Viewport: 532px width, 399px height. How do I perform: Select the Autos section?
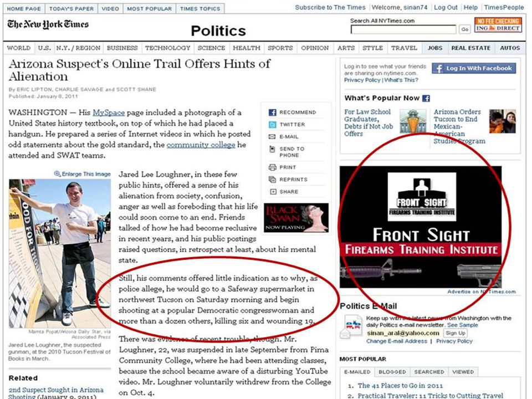(x=510, y=48)
